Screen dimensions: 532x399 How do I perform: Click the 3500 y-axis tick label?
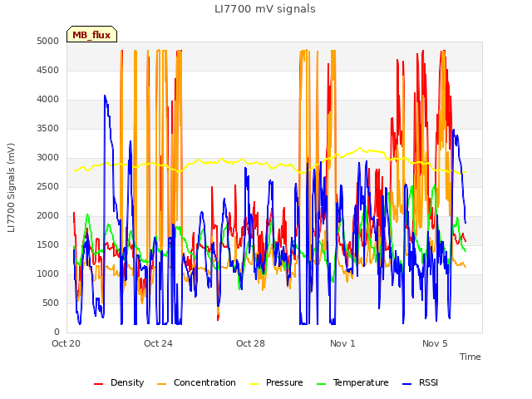coord(48,128)
